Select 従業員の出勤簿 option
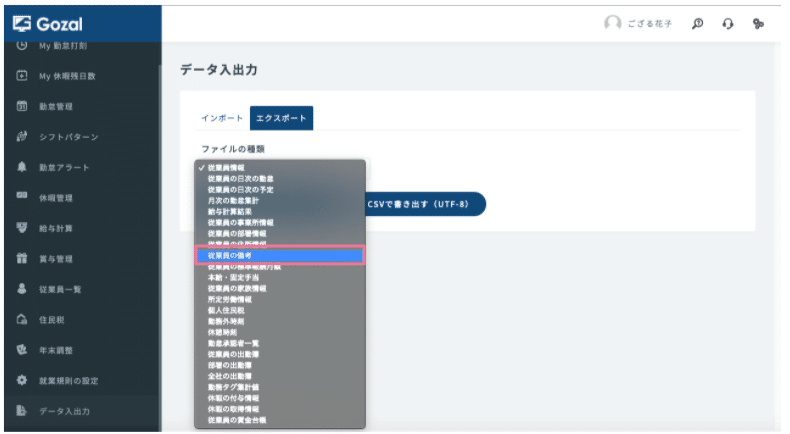Viewport: 790px width, 434px height. click(x=280, y=354)
